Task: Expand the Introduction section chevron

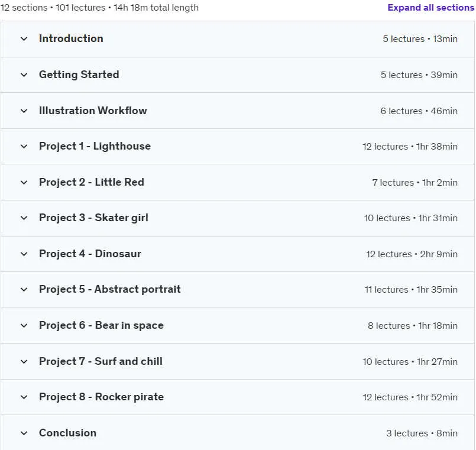Action: click(24, 39)
